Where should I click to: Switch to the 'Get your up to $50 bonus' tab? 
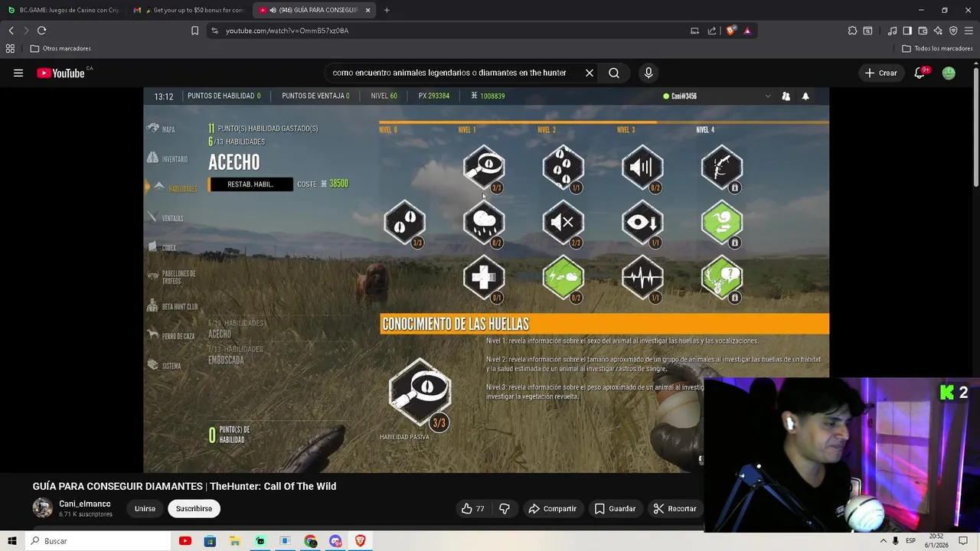click(188, 10)
